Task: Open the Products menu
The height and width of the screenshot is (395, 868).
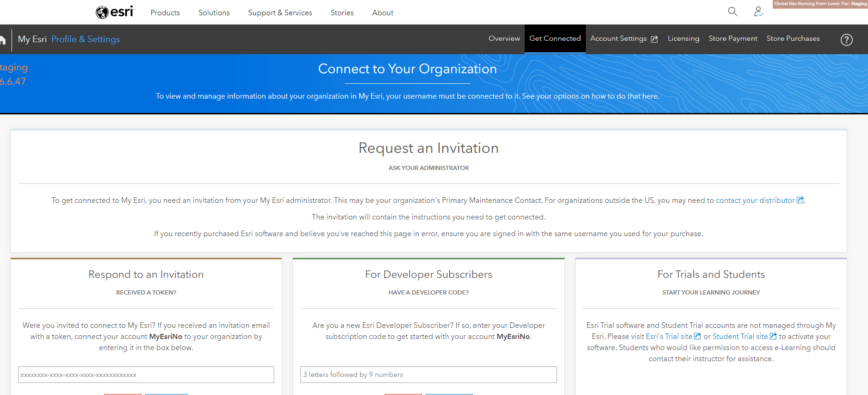Action: pos(165,13)
